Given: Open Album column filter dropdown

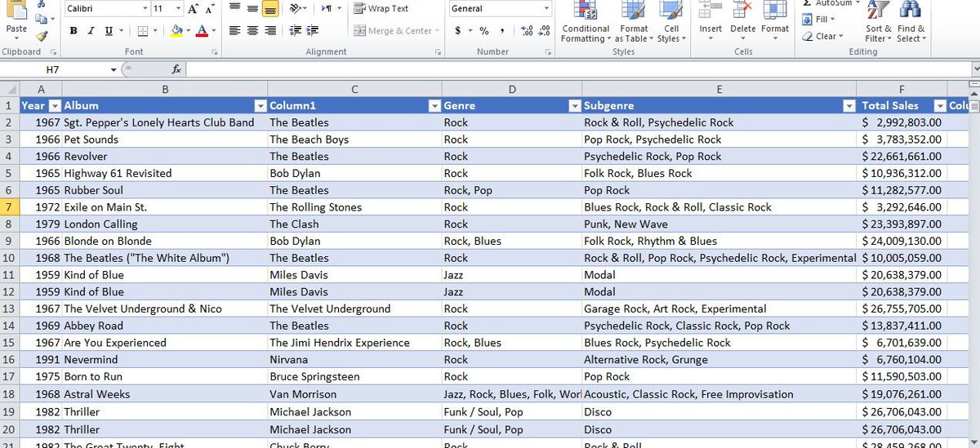Looking at the screenshot, I should click(x=261, y=106).
